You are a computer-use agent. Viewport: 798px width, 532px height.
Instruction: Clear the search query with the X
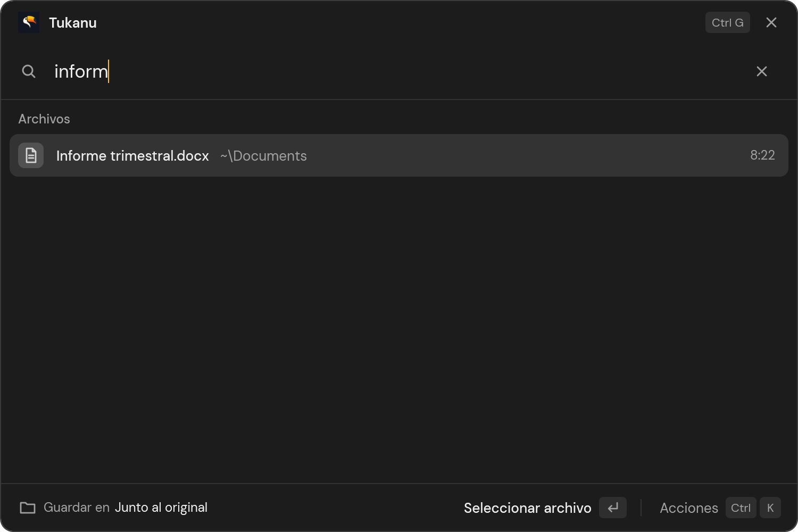click(762, 71)
